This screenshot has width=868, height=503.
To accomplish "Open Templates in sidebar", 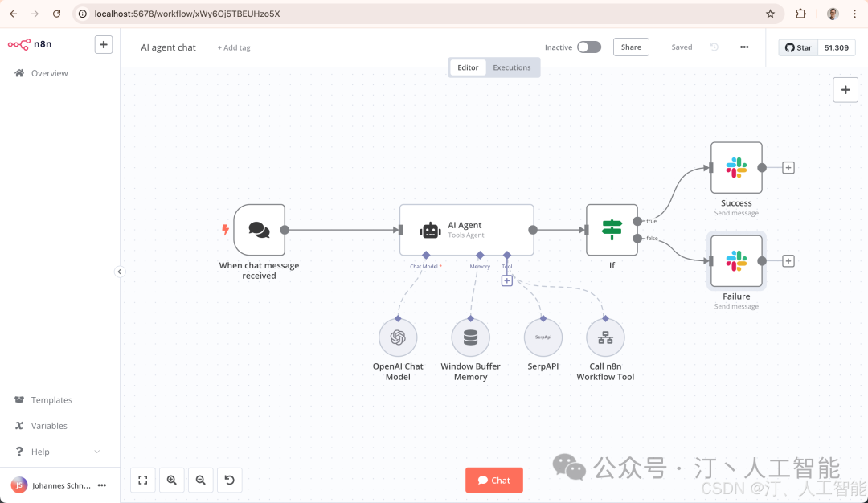I will [51, 400].
